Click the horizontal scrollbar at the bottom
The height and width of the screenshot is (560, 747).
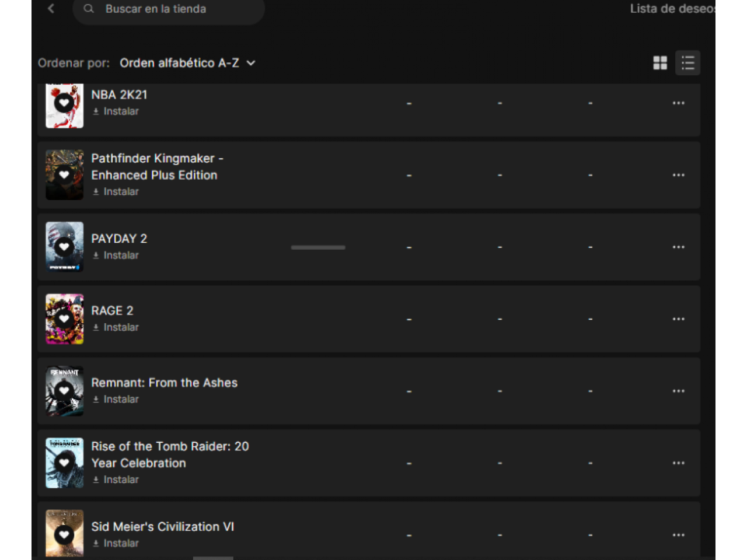click(213, 558)
